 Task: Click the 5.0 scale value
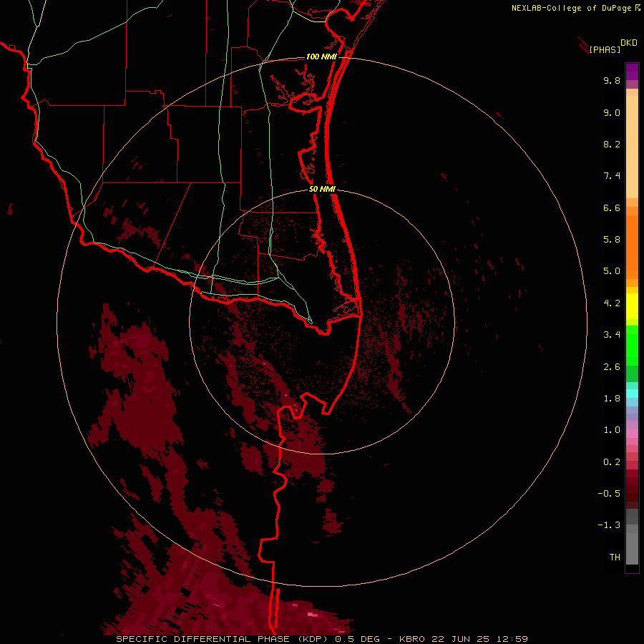pos(612,271)
